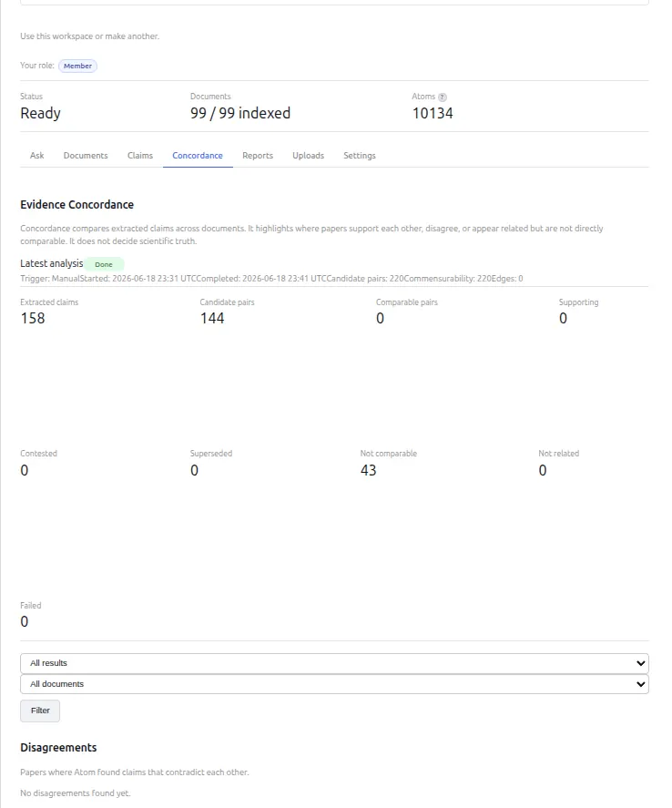This screenshot has width=672, height=808.
Task: Click the Done analysis status badge
Action: (x=104, y=264)
